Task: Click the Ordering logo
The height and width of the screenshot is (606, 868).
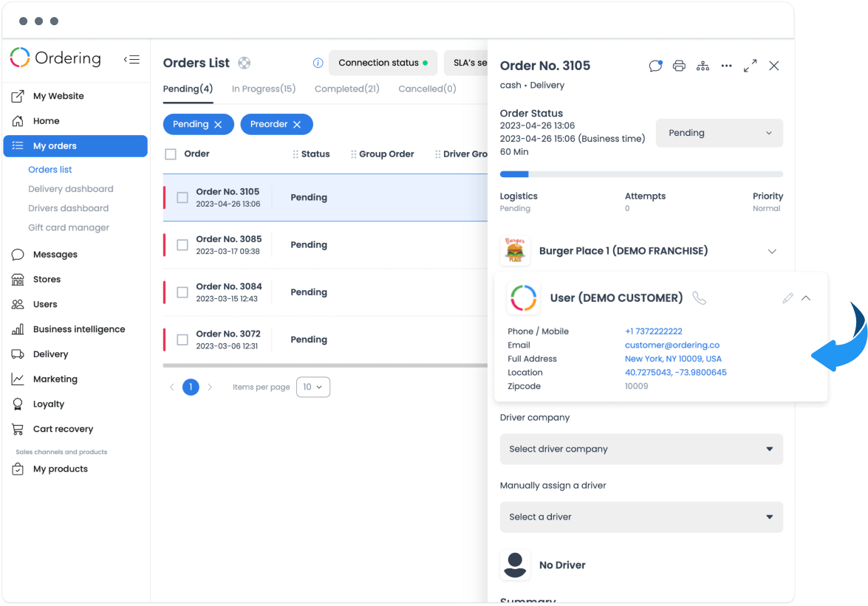Action: pos(55,58)
